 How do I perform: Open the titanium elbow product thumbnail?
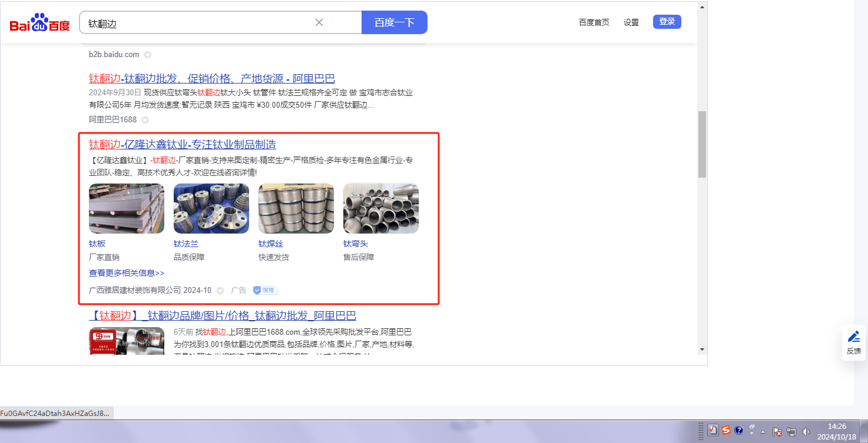[x=381, y=209]
